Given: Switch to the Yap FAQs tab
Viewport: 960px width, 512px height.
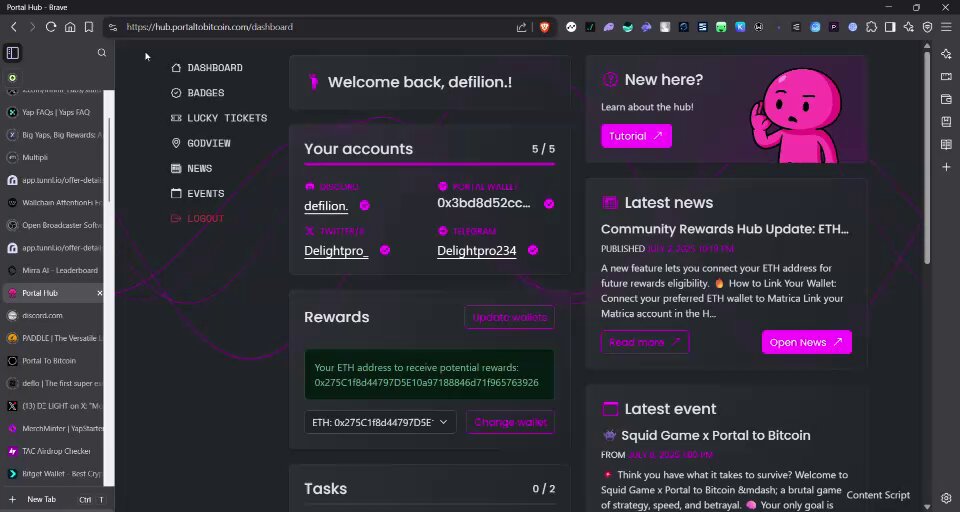Looking at the screenshot, I should (x=53, y=112).
